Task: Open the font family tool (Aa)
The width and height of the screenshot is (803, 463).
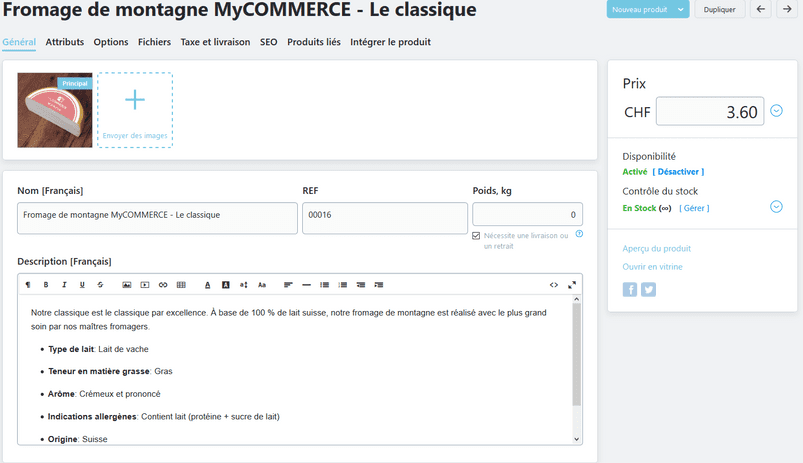Action: click(x=262, y=285)
